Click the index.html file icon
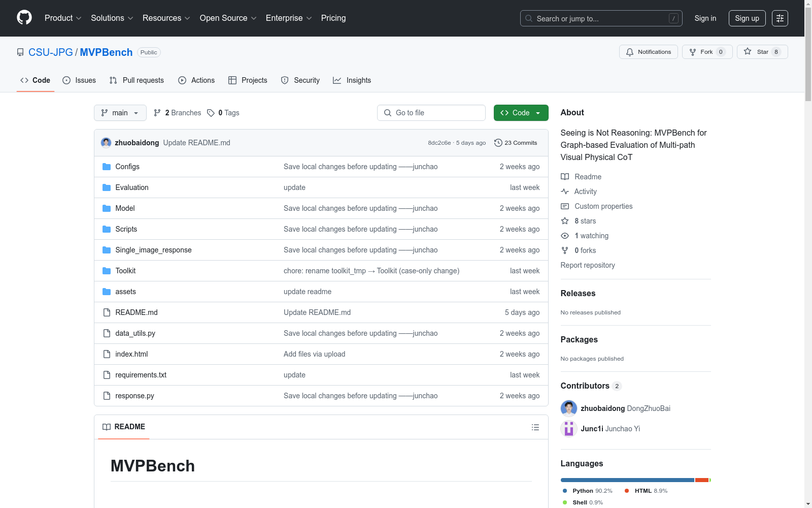Screen dimensions: 812x508 point(107,354)
